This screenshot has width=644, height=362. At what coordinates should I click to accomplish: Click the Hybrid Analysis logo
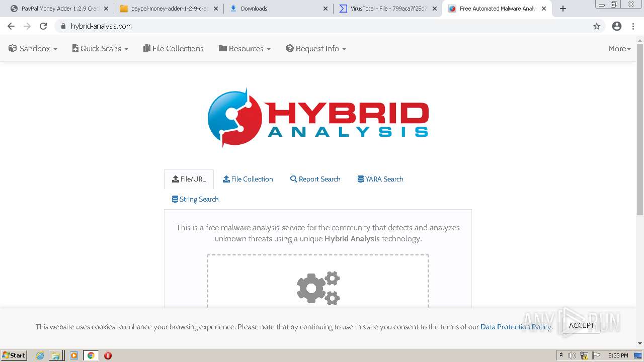[318, 118]
